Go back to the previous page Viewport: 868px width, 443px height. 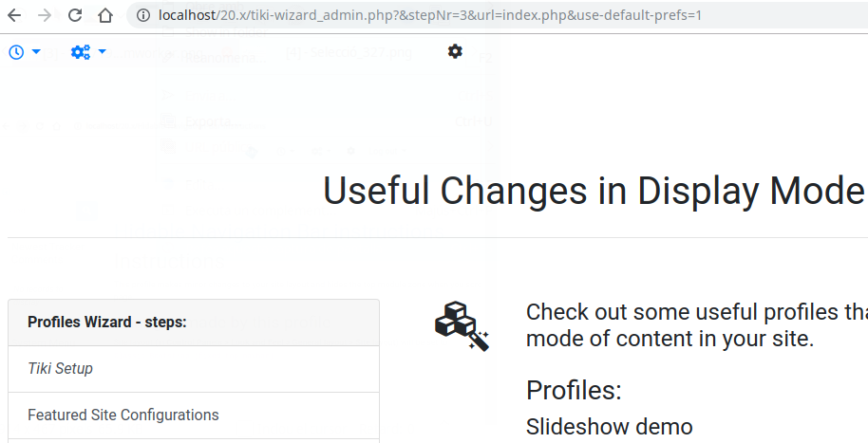point(14,15)
